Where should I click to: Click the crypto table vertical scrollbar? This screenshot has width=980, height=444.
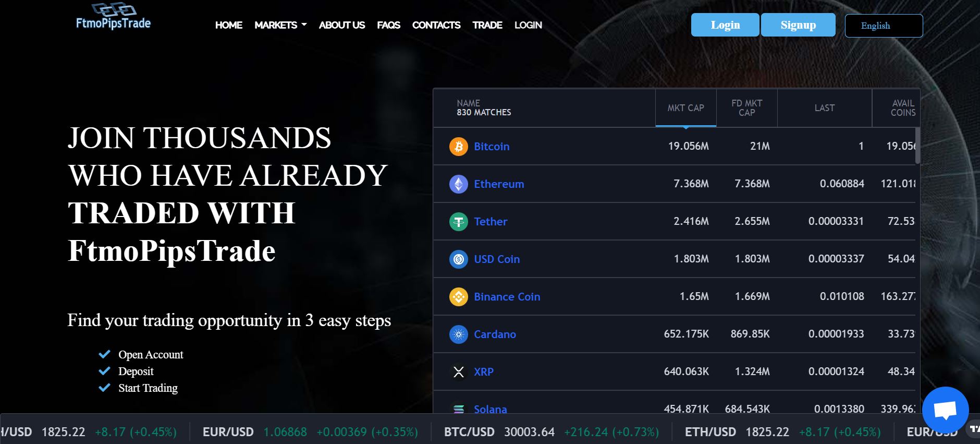pos(917,146)
